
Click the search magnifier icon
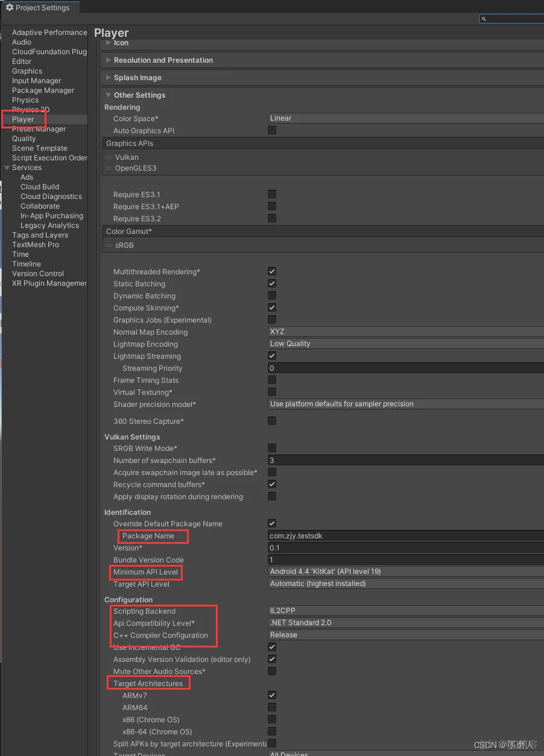484,19
